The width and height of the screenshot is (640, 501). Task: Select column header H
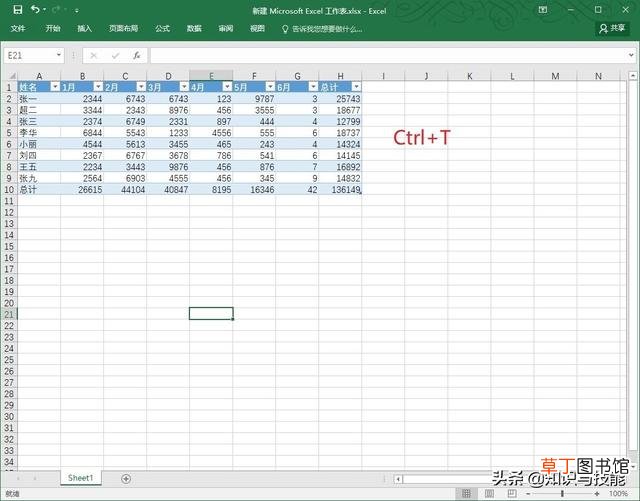click(x=340, y=76)
